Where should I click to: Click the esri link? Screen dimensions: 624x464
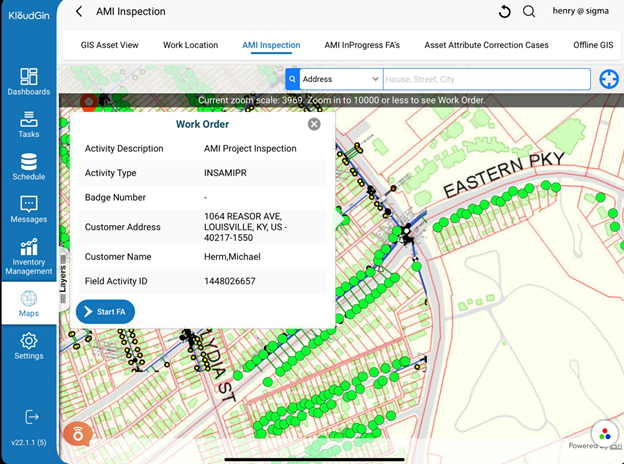[616, 446]
